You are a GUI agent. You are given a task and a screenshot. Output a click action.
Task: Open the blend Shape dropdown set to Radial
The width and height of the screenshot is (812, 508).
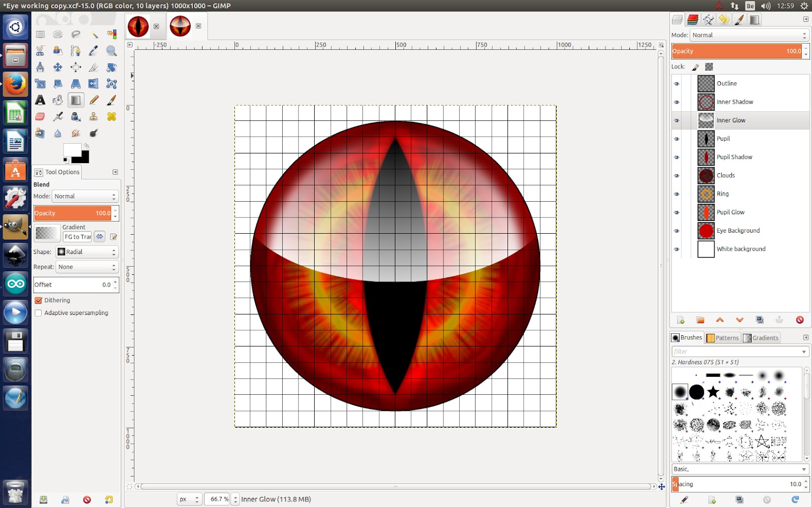[86, 251]
